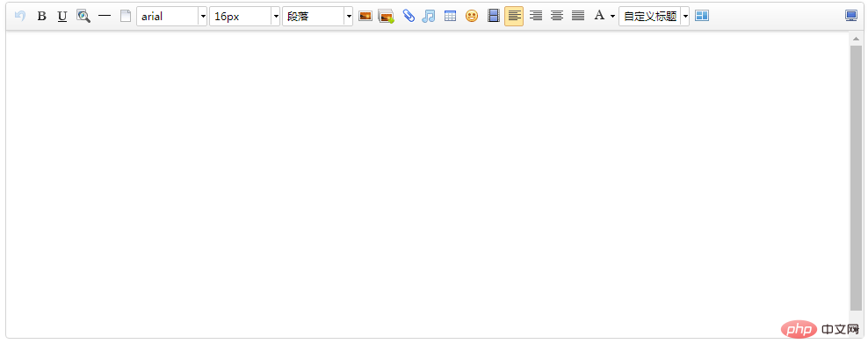Screen dimensions: 868x358
Task: Toggle bold formatting
Action: tap(41, 16)
